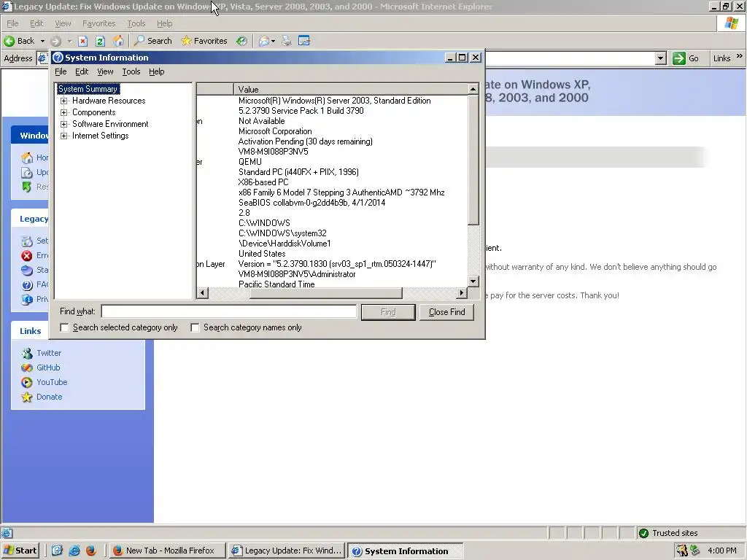Click the Search magnifier in IE toolbar

click(139, 41)
